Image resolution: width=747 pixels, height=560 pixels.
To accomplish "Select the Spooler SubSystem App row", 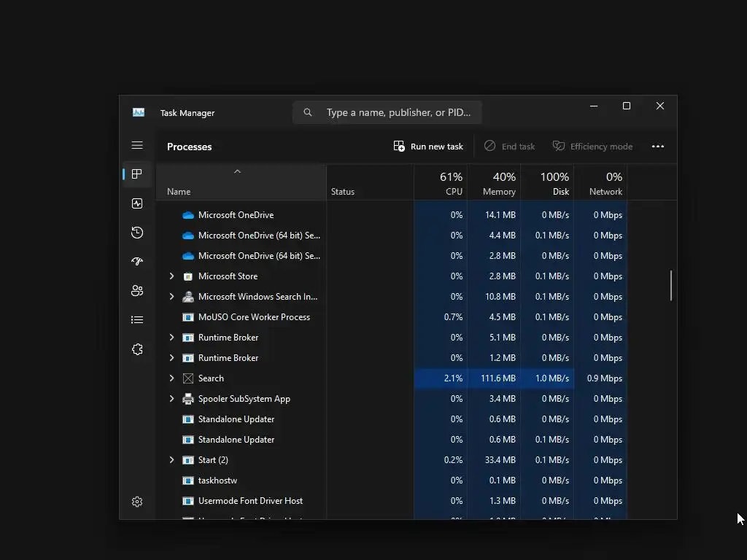I will (392, 399).
